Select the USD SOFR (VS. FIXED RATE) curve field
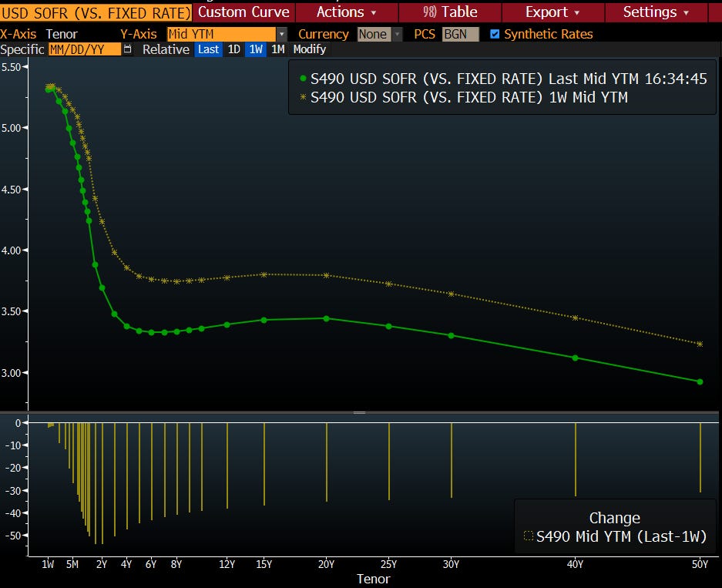 pyautogui.click(x=96, y=13)
